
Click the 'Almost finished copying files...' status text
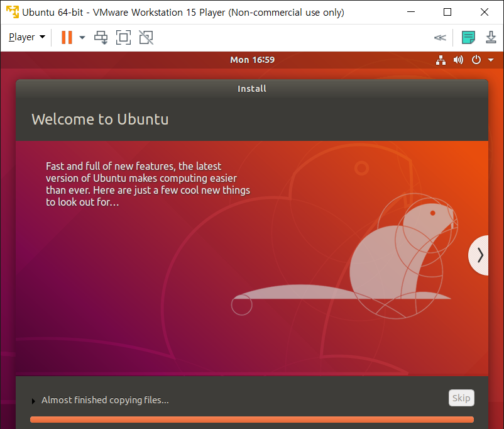105,400
